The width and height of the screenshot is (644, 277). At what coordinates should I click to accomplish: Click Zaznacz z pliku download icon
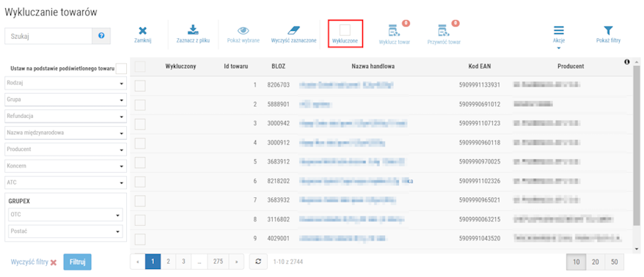[193, 30]
